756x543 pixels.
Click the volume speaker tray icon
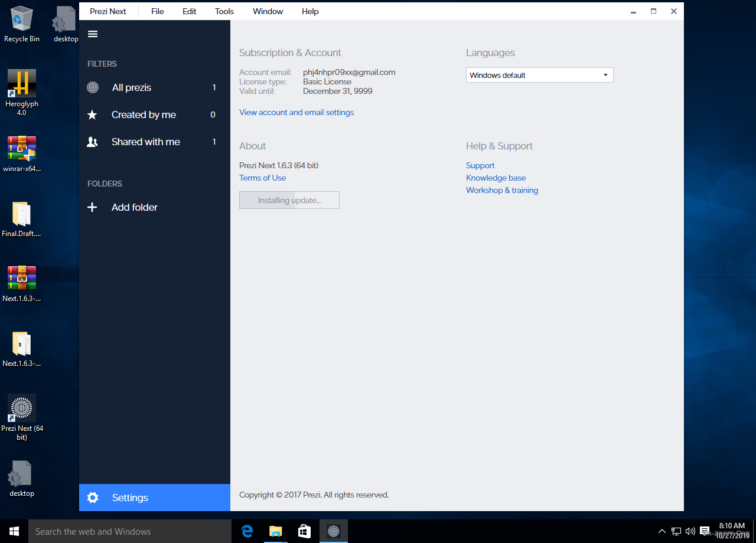coord(690,531)
